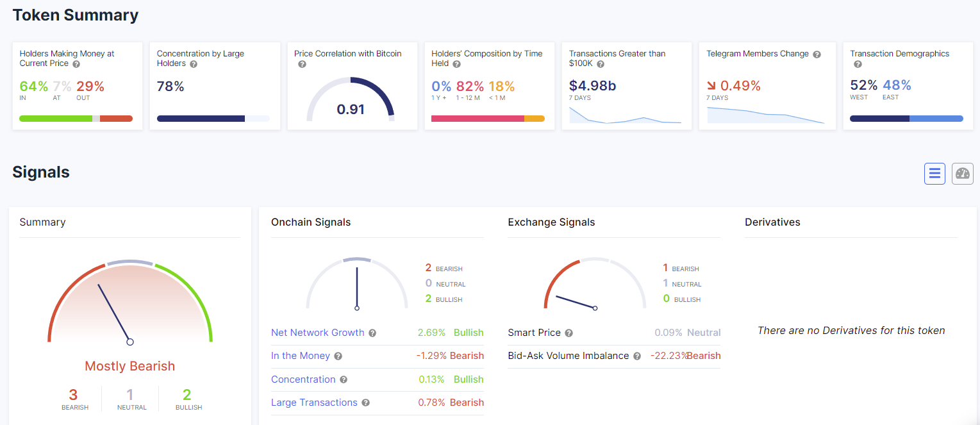Image resolution: width=980 pixels, height=425 pixels.
Task: Click the "52%" West demographics value
Action: coord(864,85)
